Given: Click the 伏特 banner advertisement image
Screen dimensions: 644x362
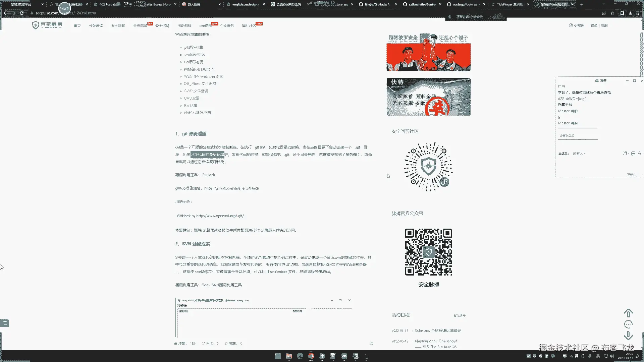Looking at the screenshot, I should coord(428,97).
